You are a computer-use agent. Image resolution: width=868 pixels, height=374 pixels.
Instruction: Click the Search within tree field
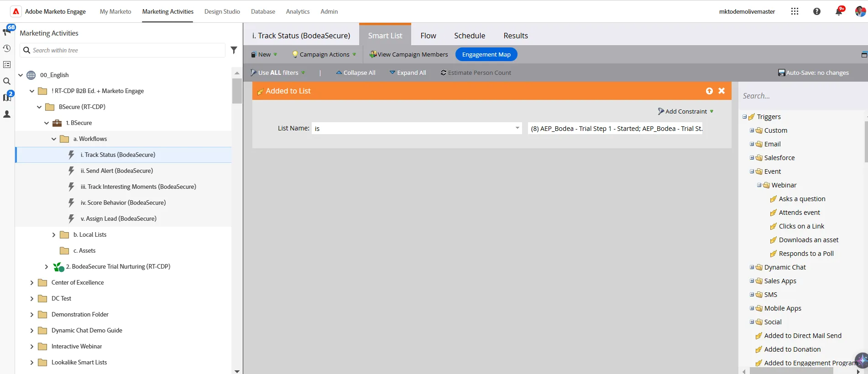(123, 50)
